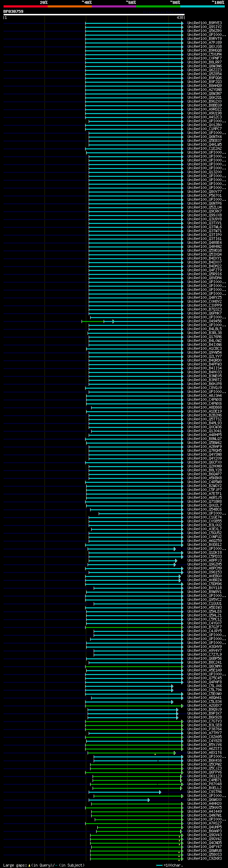This screenshot has height=868, width=228.
Task: Click hit label UniRef100_Q9GV43
Action: (204, 835)
